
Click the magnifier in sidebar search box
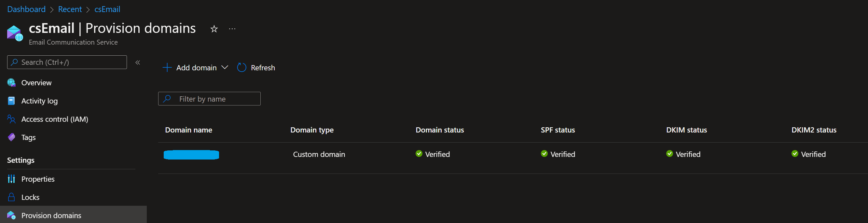[14, 62]
